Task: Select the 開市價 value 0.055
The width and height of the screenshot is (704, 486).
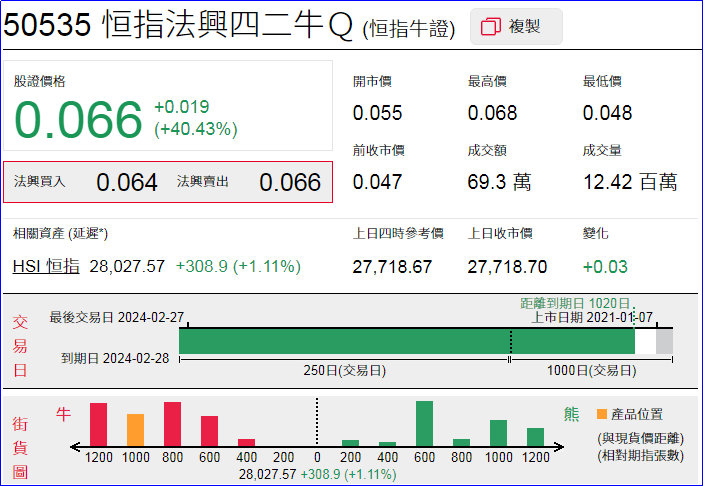Action: point(377,113)
